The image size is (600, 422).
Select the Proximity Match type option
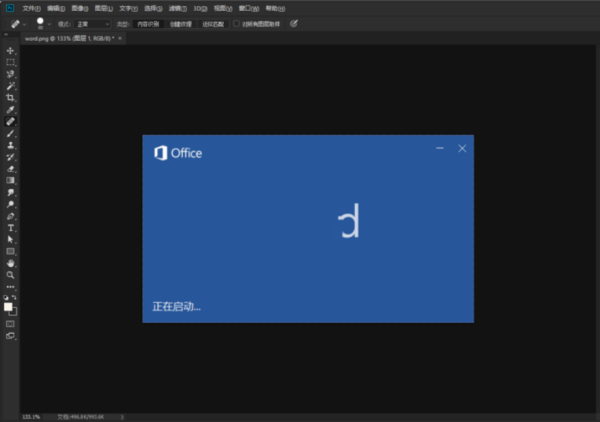click(213, 24)
